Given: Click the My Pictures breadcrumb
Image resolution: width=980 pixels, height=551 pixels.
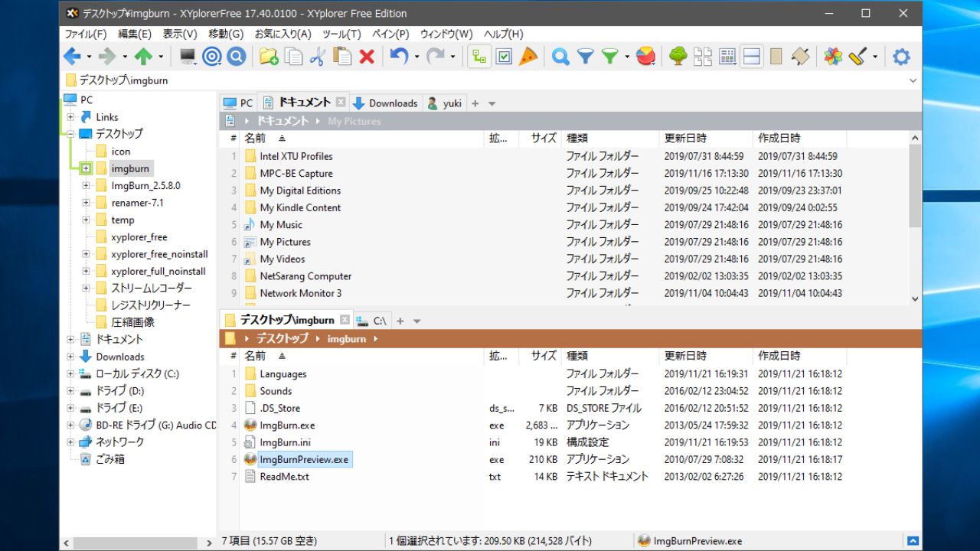Looking at the screenshot, I should pos(354,121).
